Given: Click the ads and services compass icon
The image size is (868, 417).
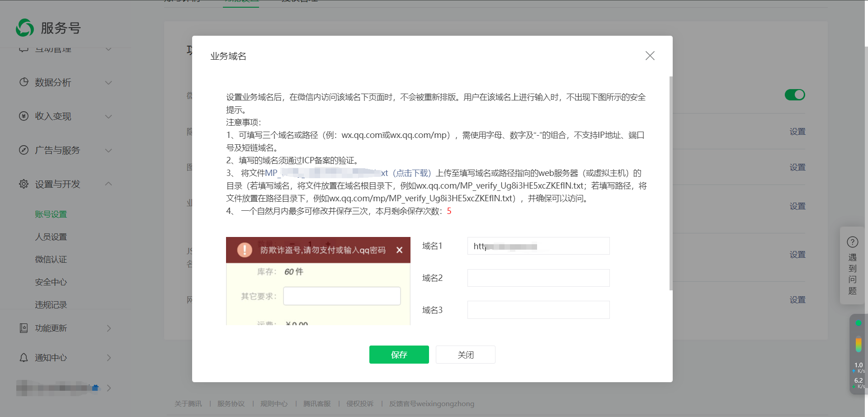Looking at the screenshot, I should [24, 150].
